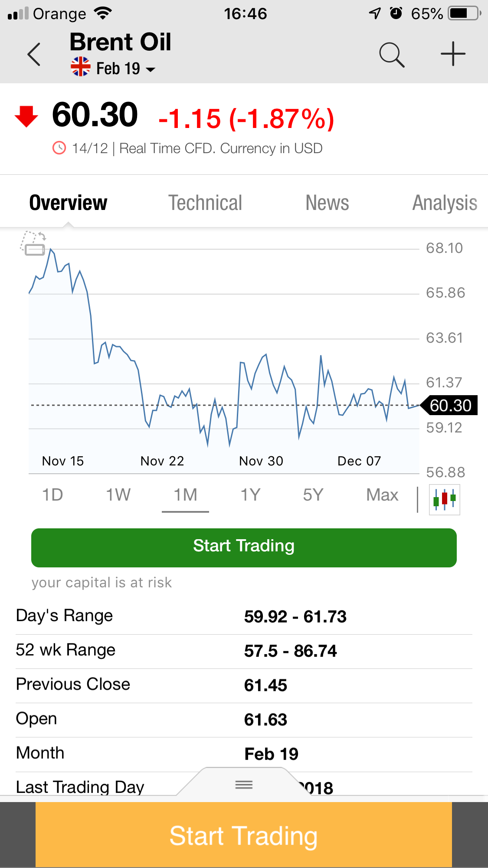
Task: Tap the 60.30 price label on chart
Action: (x=451, y=405)
